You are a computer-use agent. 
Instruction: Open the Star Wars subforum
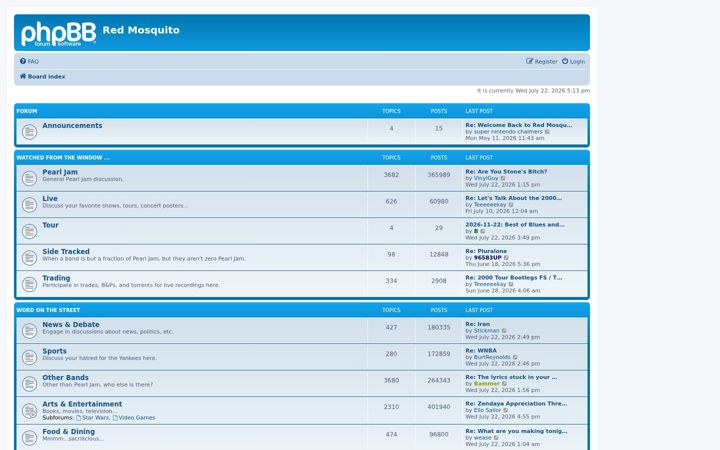(x=92, y=418)
